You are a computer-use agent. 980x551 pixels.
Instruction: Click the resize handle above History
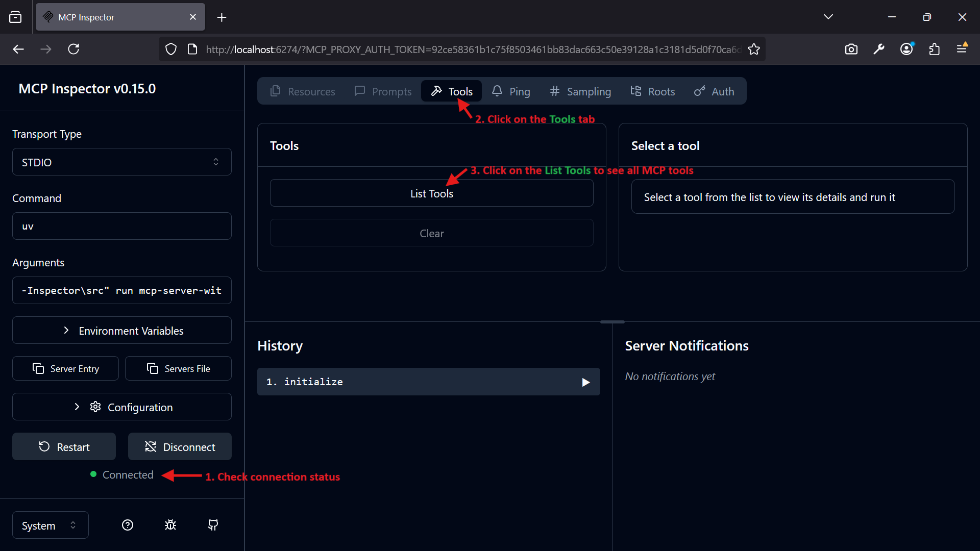612,322
